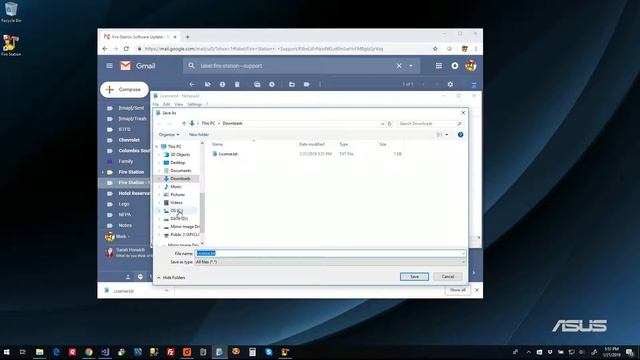The height and width of the screenshot is (360, 640).
Task: Open the previous locations dropdown in address bar
Action: tap(382, 124)
